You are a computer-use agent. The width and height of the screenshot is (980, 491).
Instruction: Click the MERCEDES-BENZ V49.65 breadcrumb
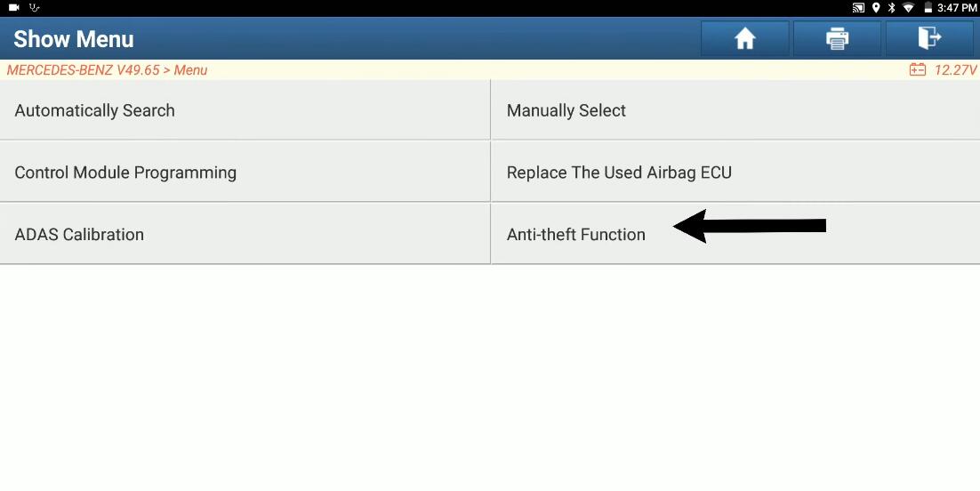[83, 70]
